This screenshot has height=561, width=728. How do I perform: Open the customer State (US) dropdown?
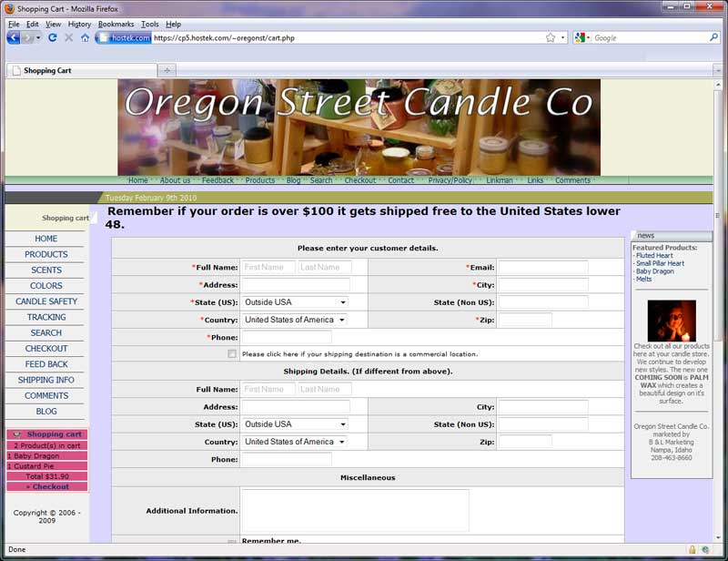(x=295, y=302)
